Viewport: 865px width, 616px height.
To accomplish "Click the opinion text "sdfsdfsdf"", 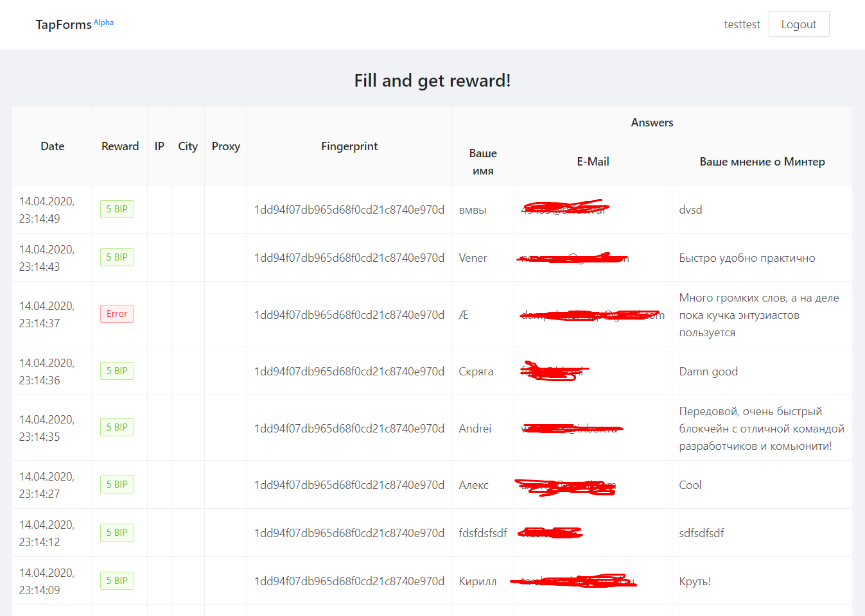I will tap(701, 533).
